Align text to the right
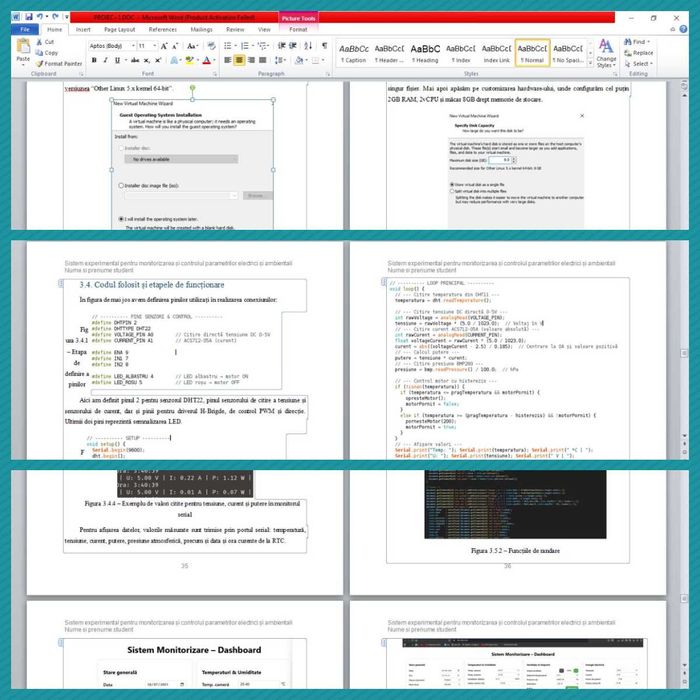This screenshot has width=700, height=700. [x=251, y=60]
